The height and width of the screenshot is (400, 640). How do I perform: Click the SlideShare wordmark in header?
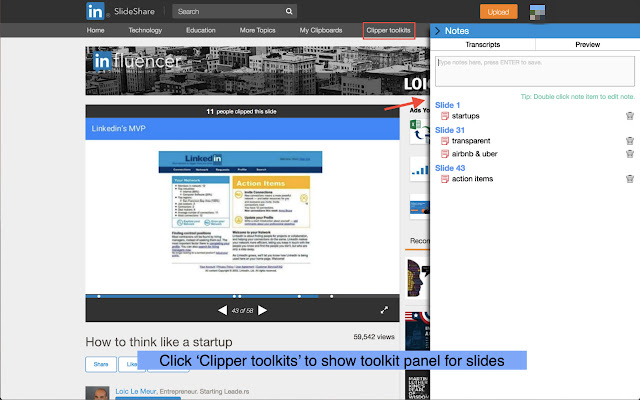(x=134, y=11)
